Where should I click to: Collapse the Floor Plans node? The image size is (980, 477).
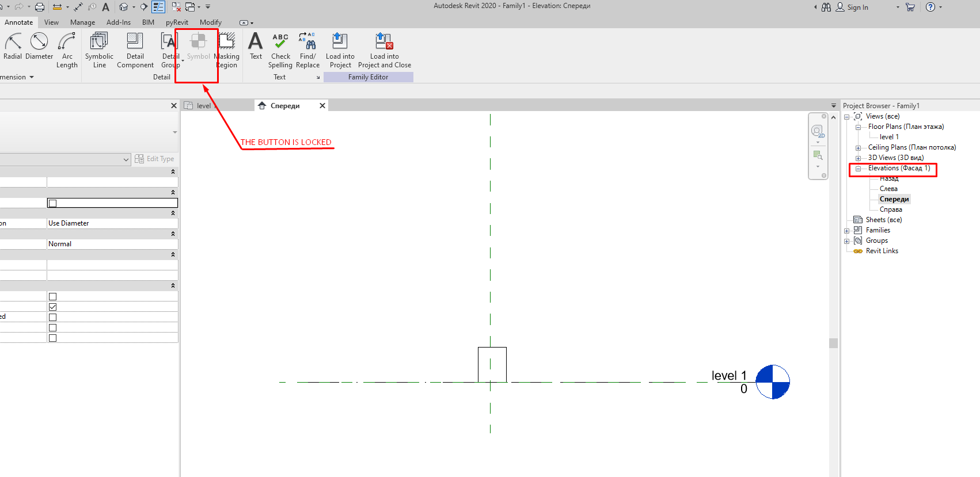pos(858,127)
